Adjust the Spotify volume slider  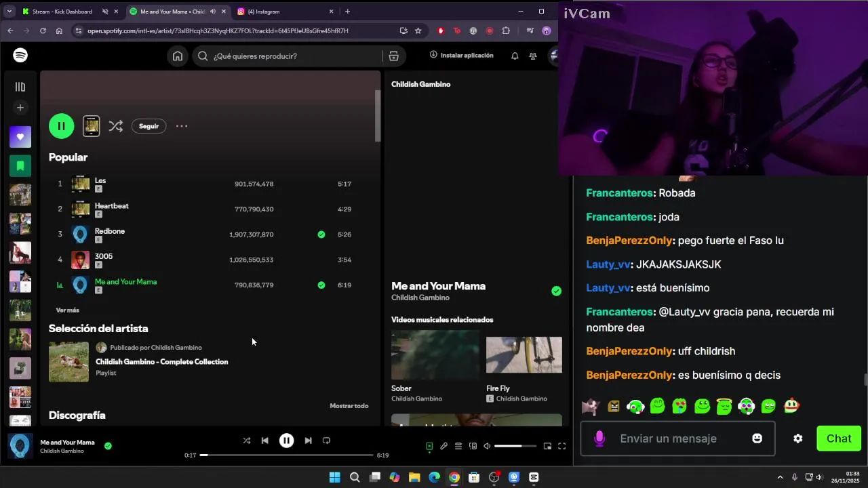pyautogui.click(x=515, y=446)
